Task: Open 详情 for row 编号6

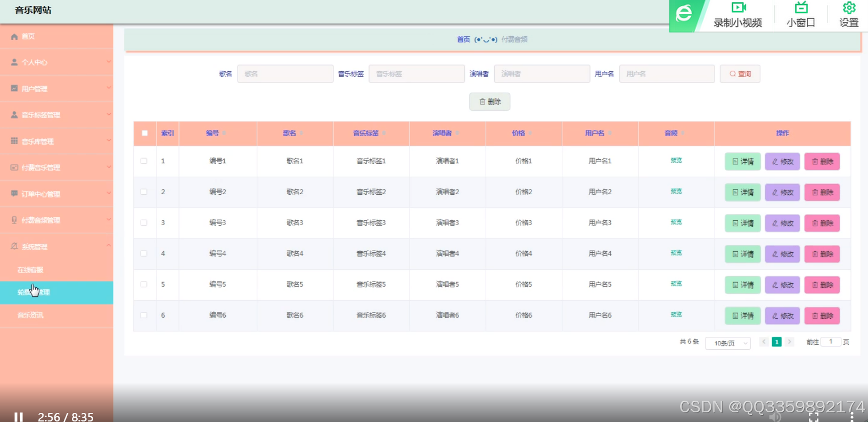Action: [x=743, y=316]
